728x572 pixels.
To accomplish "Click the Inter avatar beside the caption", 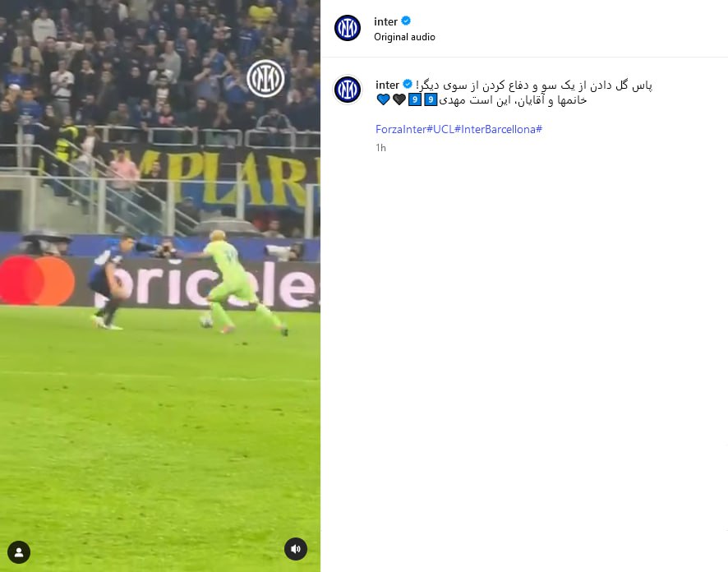I will click(x=348, y=89).
